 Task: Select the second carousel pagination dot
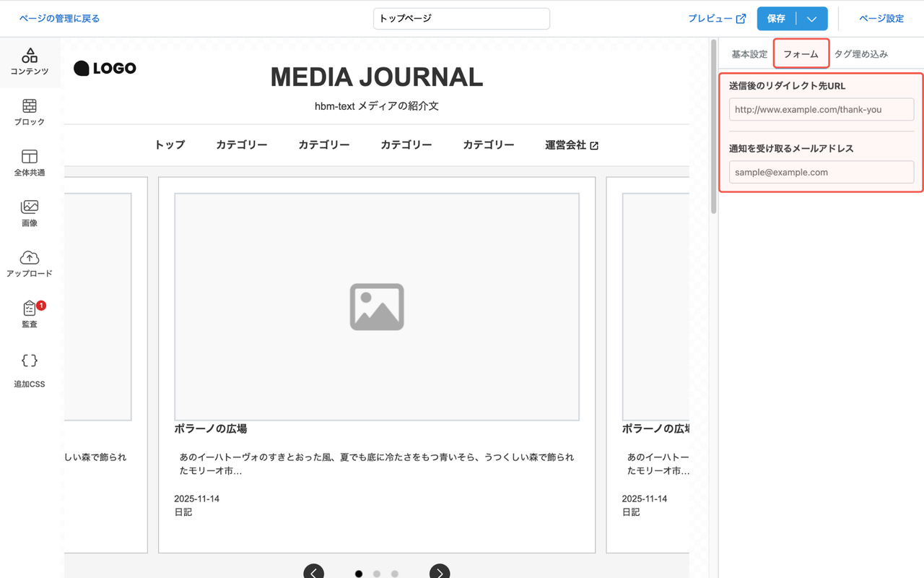377,574
